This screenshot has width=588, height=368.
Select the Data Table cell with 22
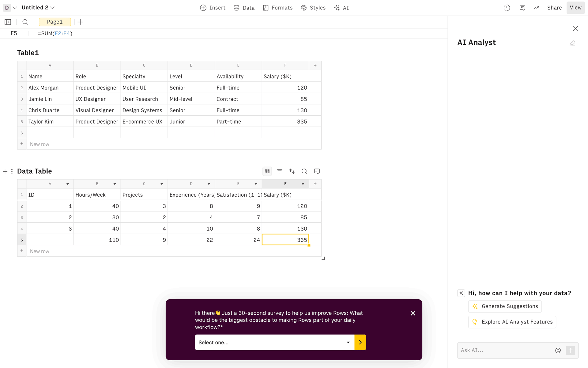[191, 240]
